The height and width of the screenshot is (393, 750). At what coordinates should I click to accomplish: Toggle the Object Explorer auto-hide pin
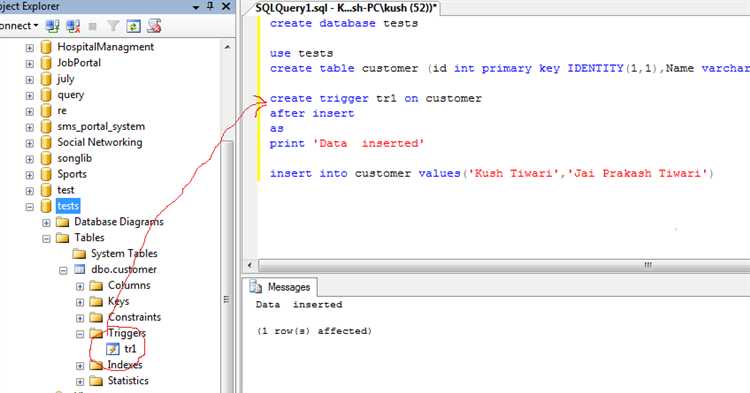tap(210, 6)
